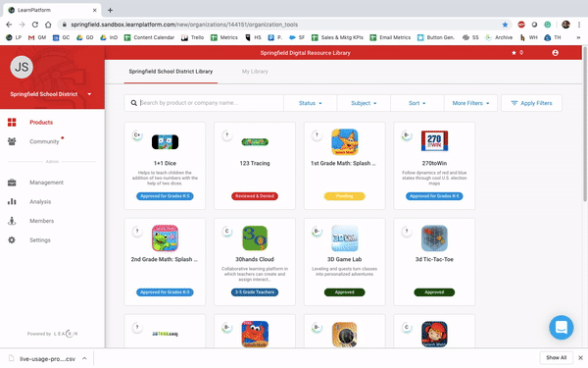The image size is (588, 368).
Task: Click the C+ grade badge on 1+1 Dice
Action: click(x=137, y=135)
